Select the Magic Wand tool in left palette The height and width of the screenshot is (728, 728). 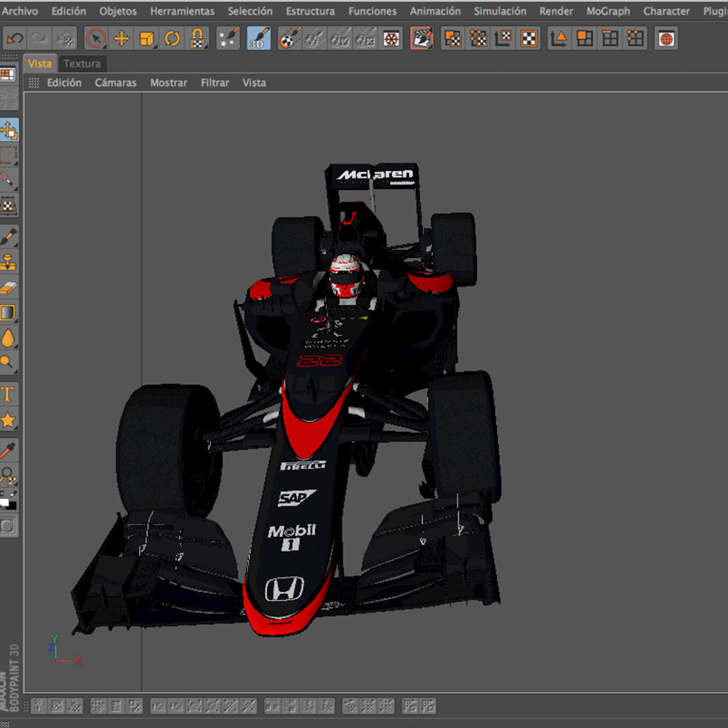pyautogui.click(x=8, y=180)
